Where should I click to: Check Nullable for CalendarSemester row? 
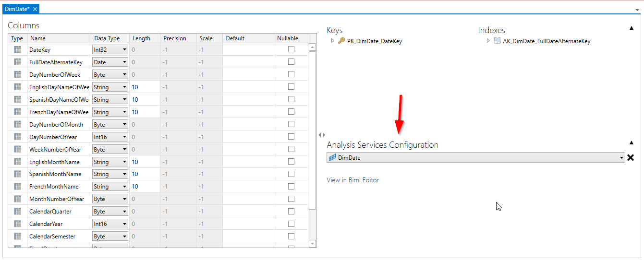(x=291, y=236)
